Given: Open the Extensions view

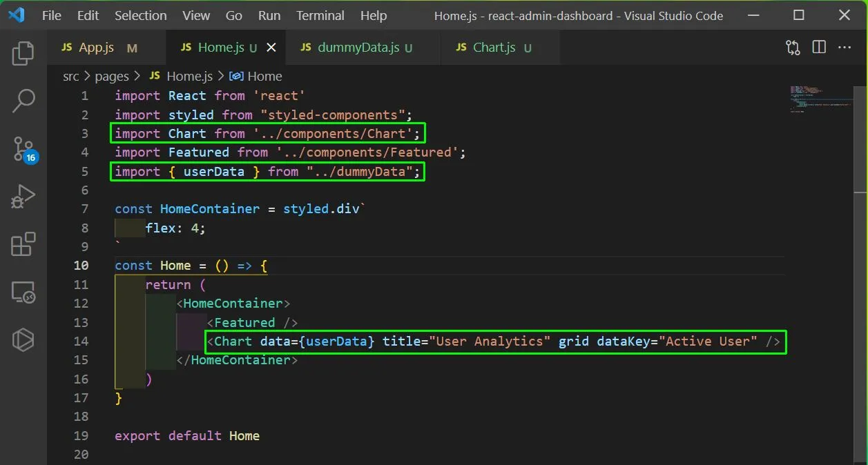Looking at the screenshot, I should [23, 244].
